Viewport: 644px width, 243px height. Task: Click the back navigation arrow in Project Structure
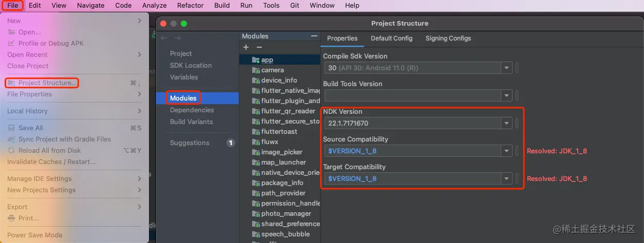click(x=164, y=38)
